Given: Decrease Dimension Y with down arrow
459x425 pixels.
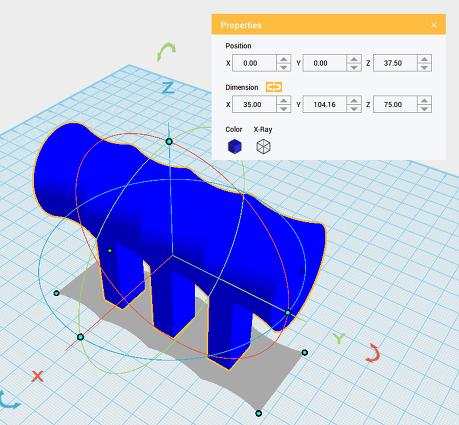Looking at the screenshot, I should 354,109.
